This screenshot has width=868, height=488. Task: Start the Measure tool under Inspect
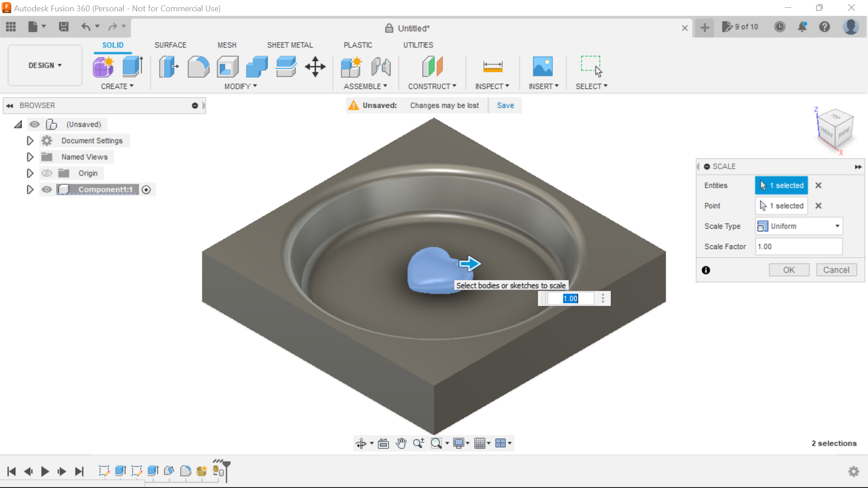492,66
